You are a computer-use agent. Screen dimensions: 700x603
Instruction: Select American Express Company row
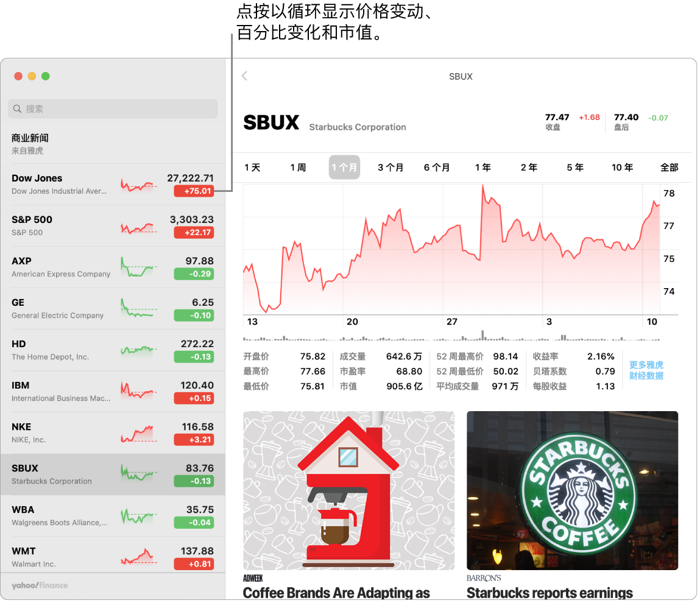tap(113, 267)
